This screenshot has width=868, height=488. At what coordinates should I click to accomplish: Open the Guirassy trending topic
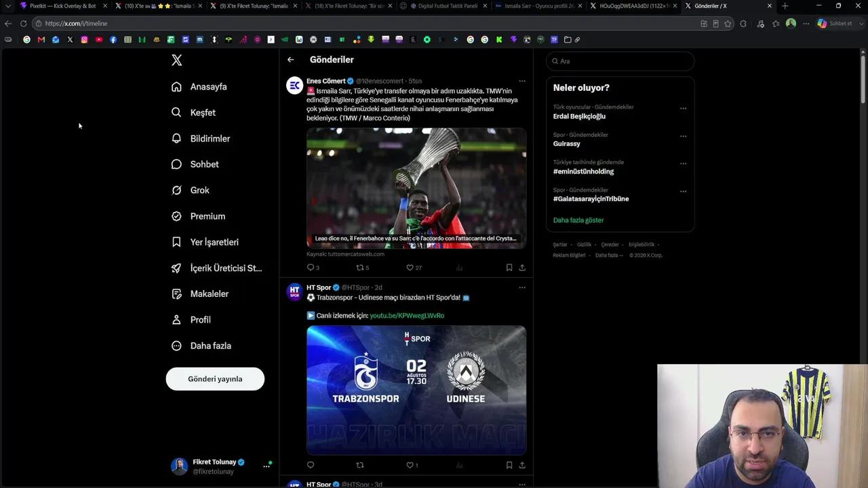(x=567, y=144)
